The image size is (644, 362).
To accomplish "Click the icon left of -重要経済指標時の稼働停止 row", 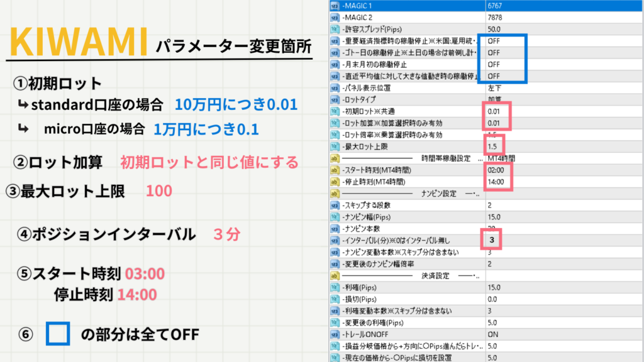I will coord(335,41).
